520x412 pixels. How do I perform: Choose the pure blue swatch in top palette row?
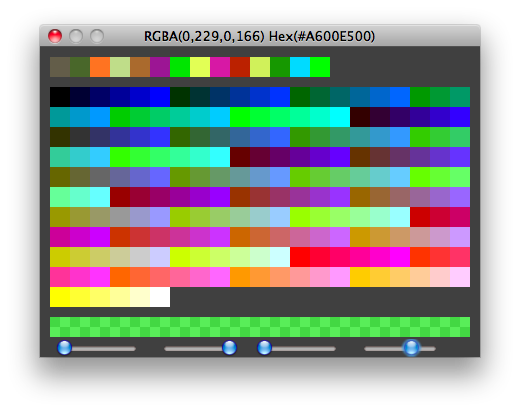[160, 97]
